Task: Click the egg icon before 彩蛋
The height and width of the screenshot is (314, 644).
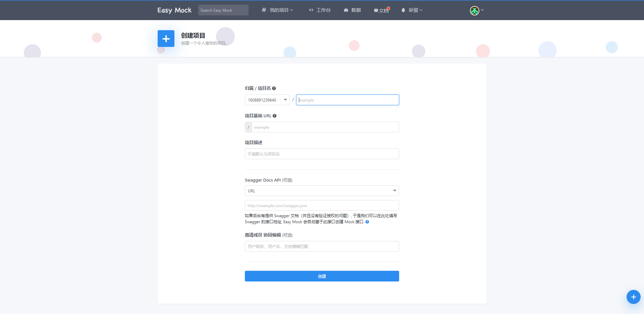Action: point(403,10)
